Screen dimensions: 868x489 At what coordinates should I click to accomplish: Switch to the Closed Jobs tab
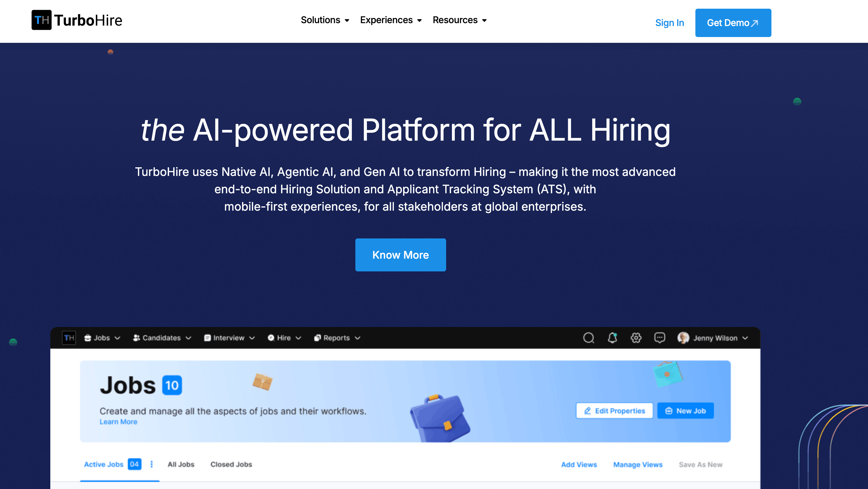[x=231, y=464]
